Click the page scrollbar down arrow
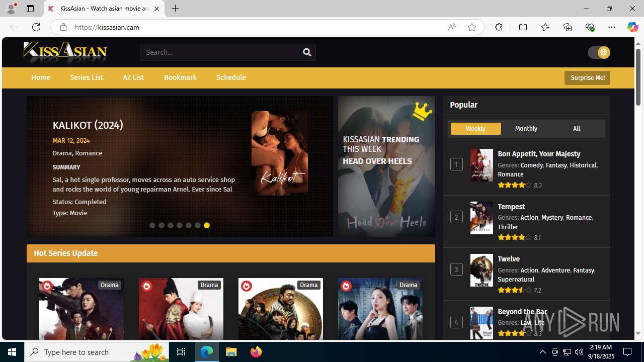644x362 pixels. (638, 333)
